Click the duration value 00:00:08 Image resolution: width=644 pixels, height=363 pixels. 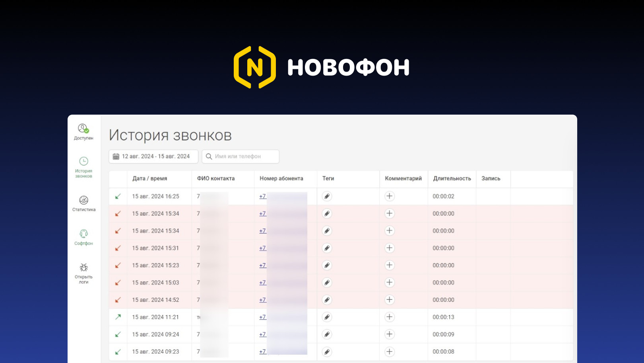click(444, 352)
